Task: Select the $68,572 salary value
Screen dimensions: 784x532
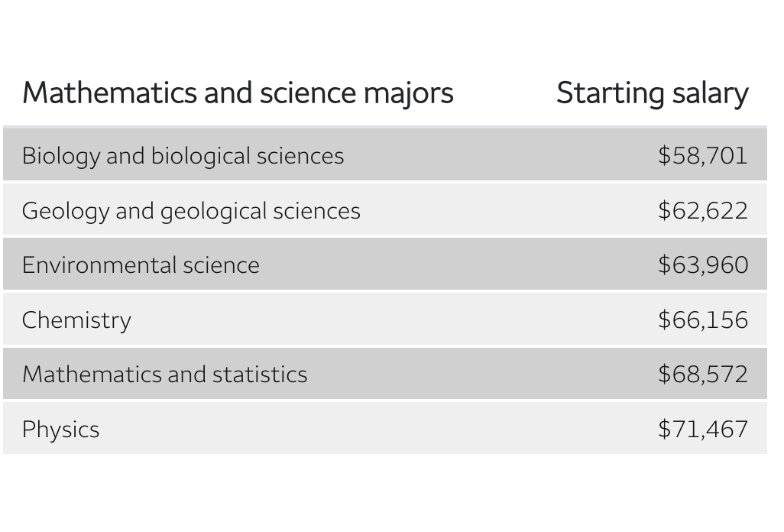Action: tap(702, 375)
